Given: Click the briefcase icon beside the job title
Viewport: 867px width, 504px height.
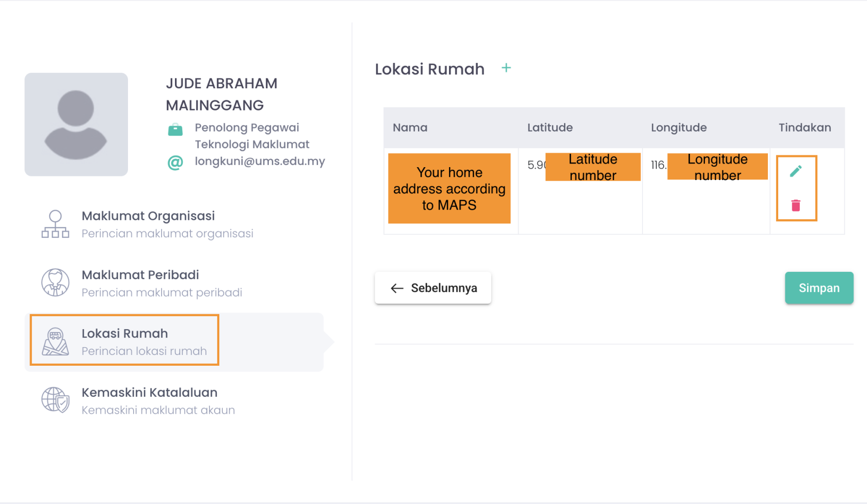Looking at the screenshot, I should (175, 130).
